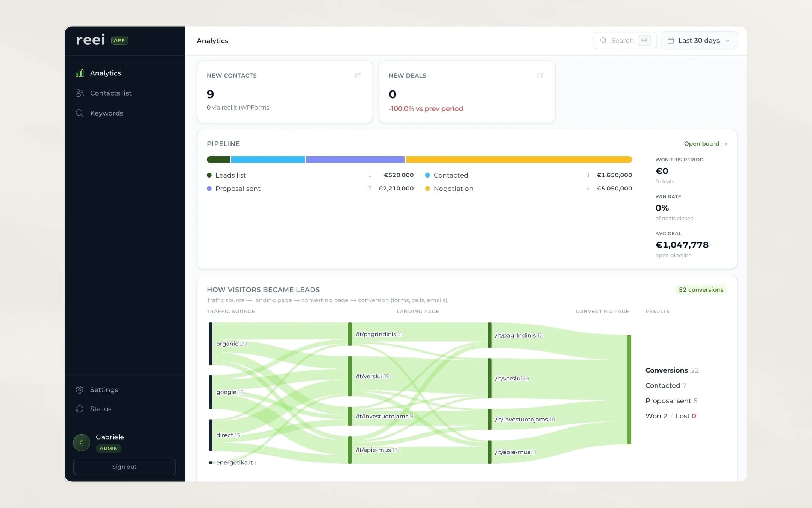Click the purple Proposal sent bar segment
The height and width of the screenshot is (508, 812).
[355, 160]
